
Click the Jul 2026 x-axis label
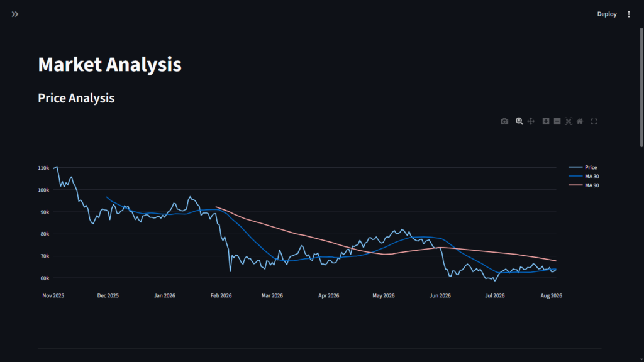point(495,295)
